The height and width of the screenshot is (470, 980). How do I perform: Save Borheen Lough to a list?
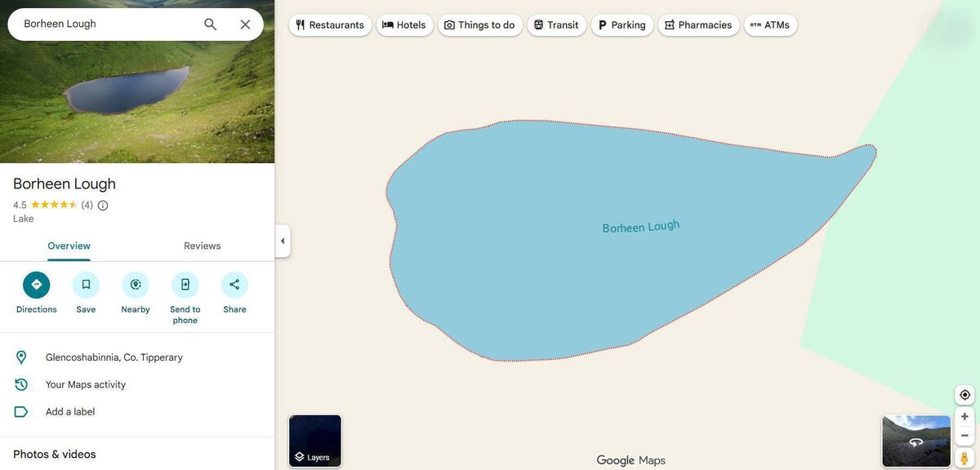(86, 285)
